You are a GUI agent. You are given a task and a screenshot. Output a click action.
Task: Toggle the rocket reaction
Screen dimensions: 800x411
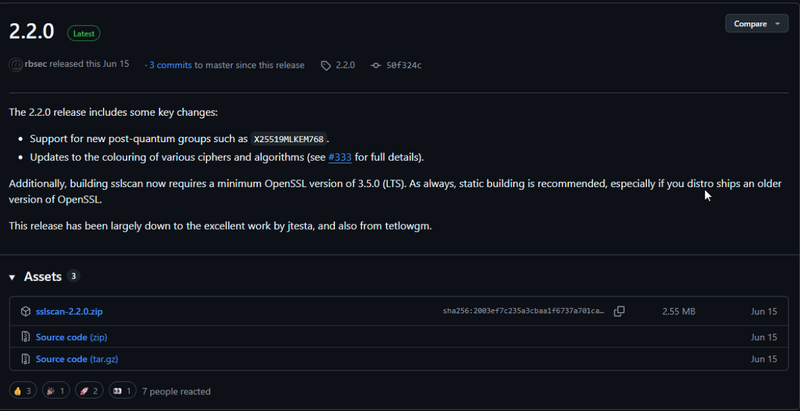click(90, 391)
